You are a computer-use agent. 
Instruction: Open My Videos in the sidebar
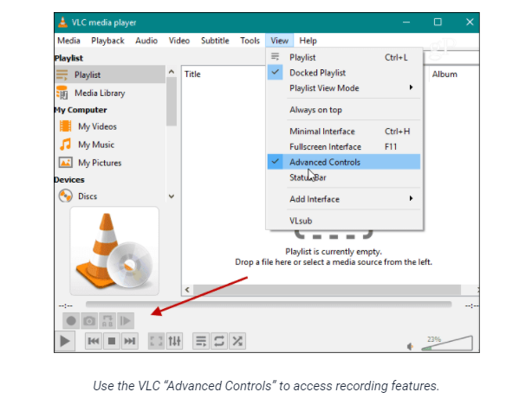click(110, 126)
